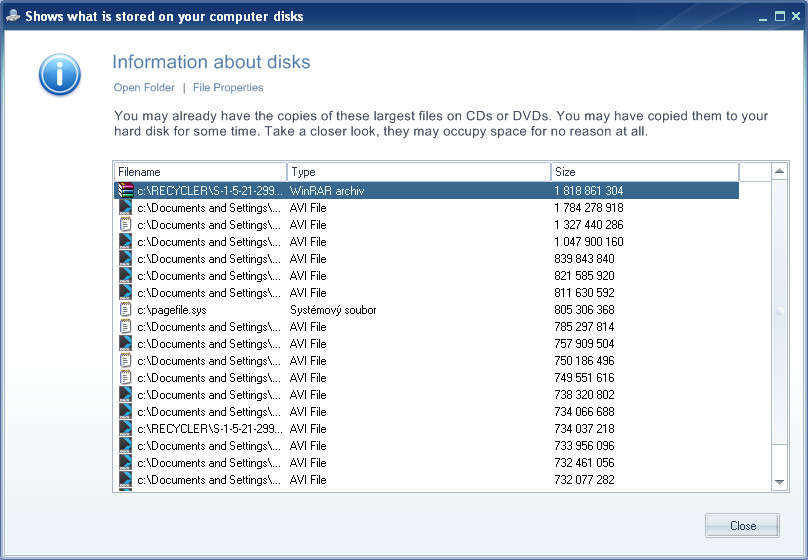Sort list by the Size column header
808x560 pixels.
645,172
